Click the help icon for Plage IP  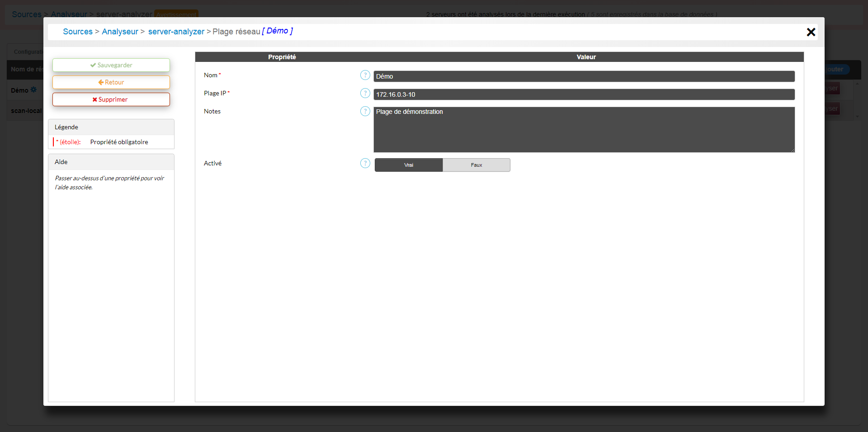(365, 93)
